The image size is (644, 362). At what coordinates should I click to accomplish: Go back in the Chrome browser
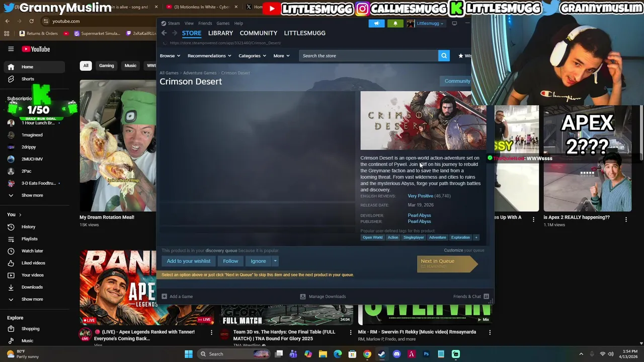click(7, 21)
